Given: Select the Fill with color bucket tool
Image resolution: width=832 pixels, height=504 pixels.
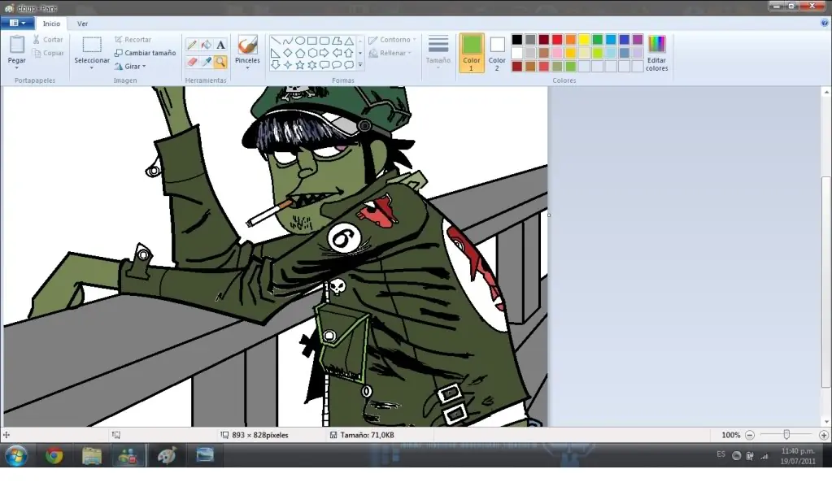Looking at the screenshot, I should 206,45.
